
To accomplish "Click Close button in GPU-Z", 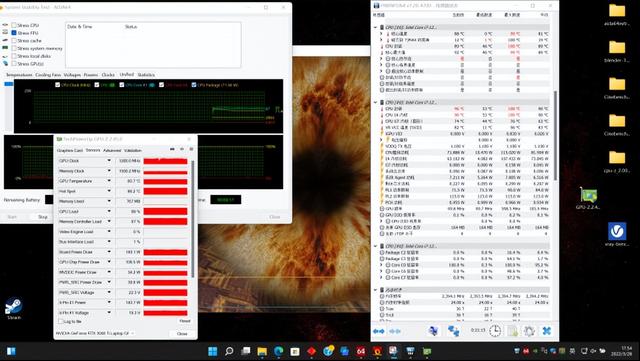I will (x=182, y=333).
